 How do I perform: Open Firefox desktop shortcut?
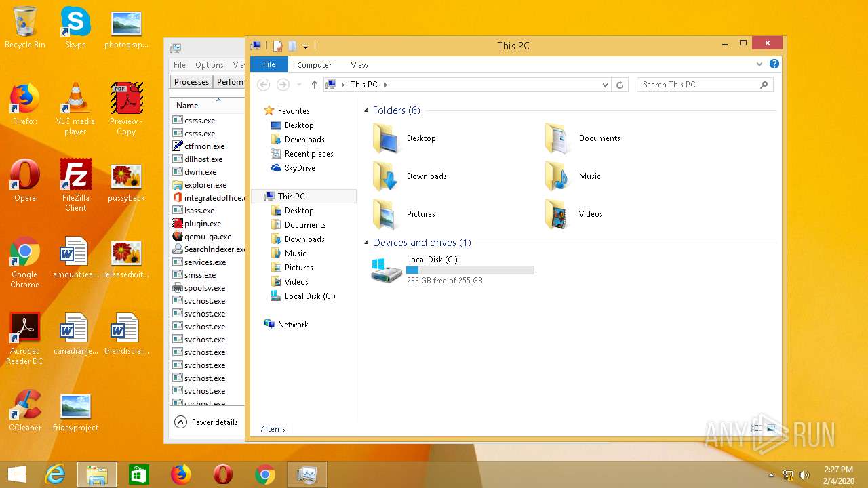24,105
